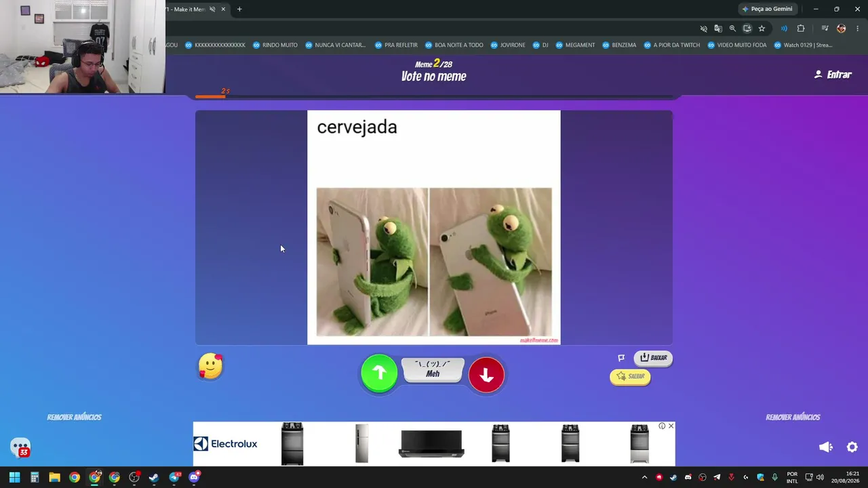The width and height of the screenshot is (868, 488).
Task: Click the left Remover Anúncios link
Action: [x=74, y=418]
